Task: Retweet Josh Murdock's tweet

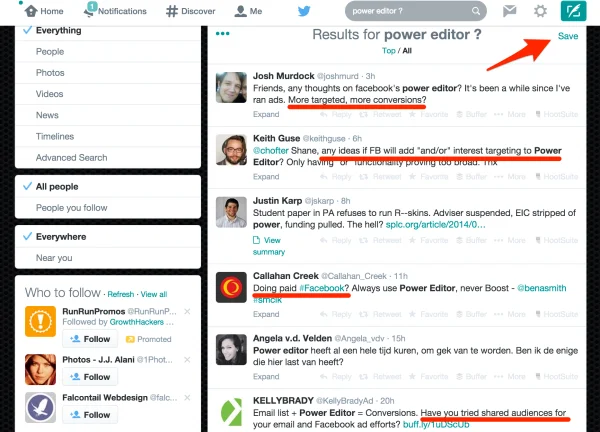Action: [380, 114]
